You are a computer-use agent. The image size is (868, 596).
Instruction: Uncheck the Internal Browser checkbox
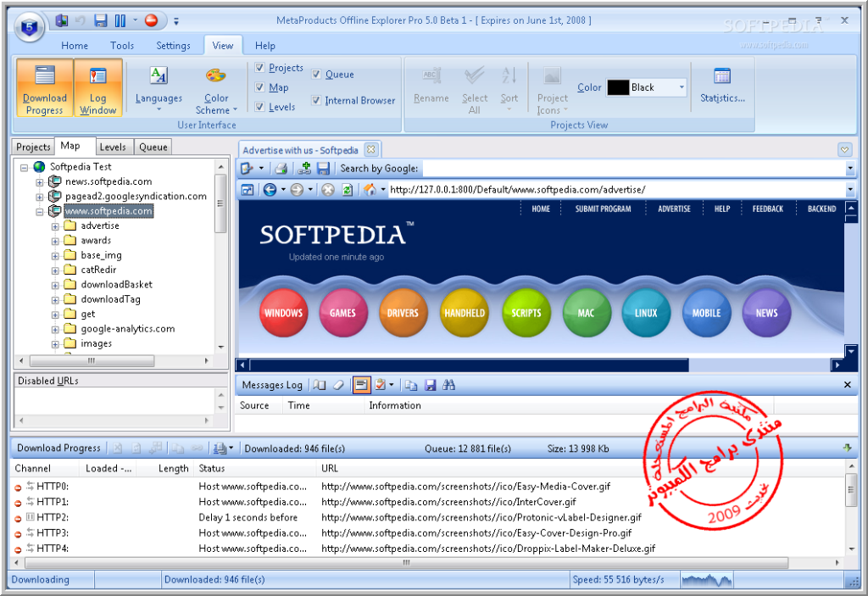pos(316,100)
